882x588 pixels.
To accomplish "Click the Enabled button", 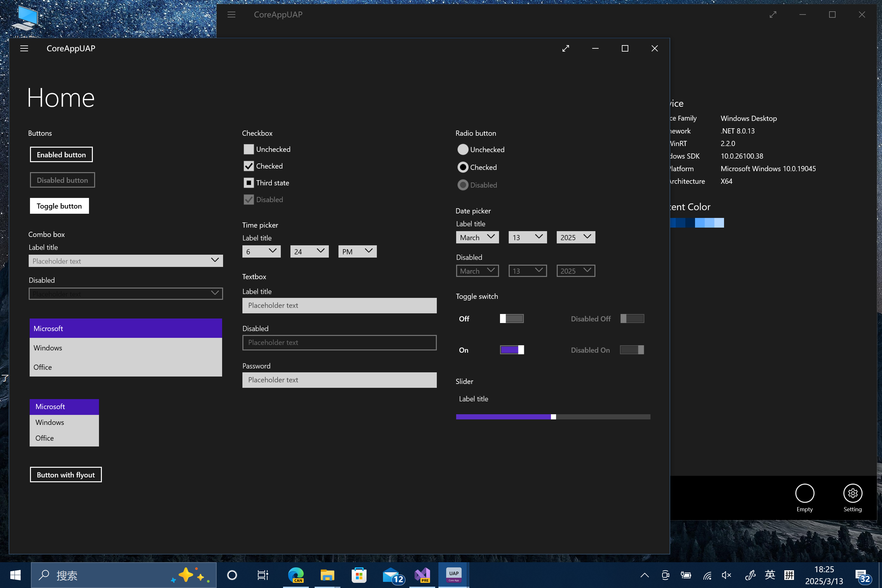I will click(x=61, y=154).
